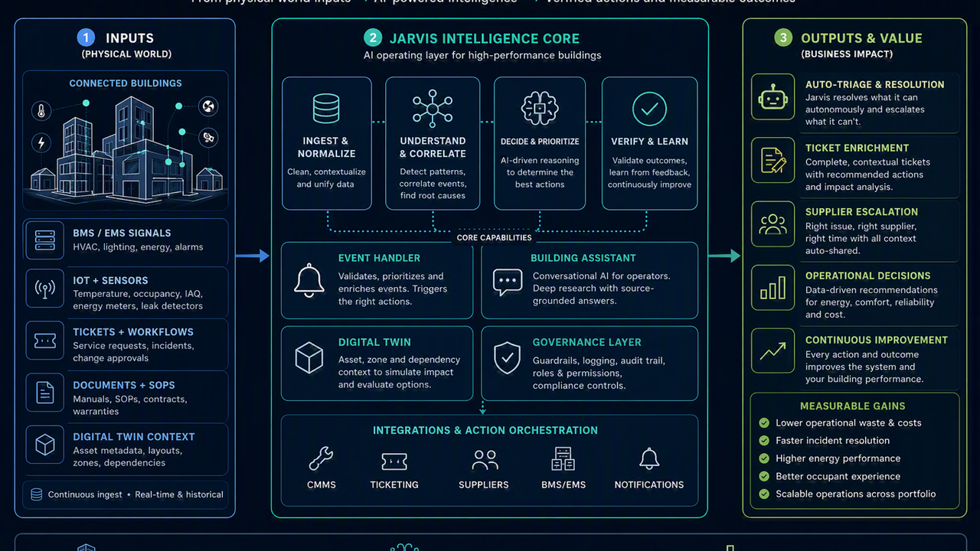Click the continuous ingest database icon
Image resolution: width=980 pixels, height=551 pixels.
click(36, 494)
